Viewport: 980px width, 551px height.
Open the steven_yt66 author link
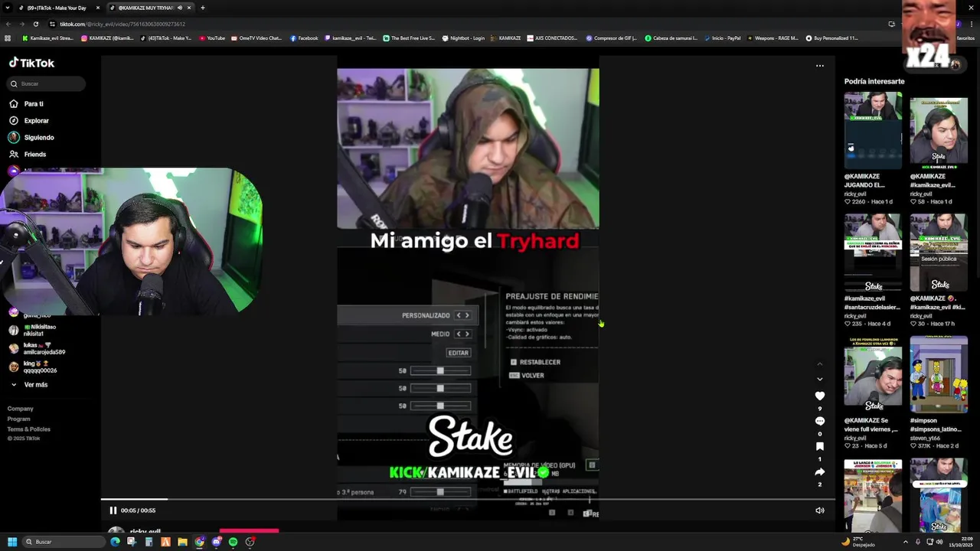point(924,439)
